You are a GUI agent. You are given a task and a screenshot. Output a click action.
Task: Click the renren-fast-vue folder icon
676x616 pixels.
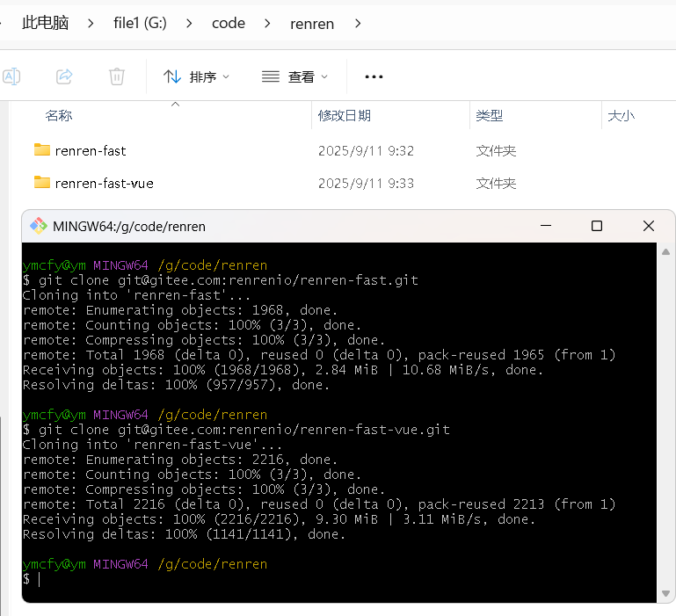42,182
